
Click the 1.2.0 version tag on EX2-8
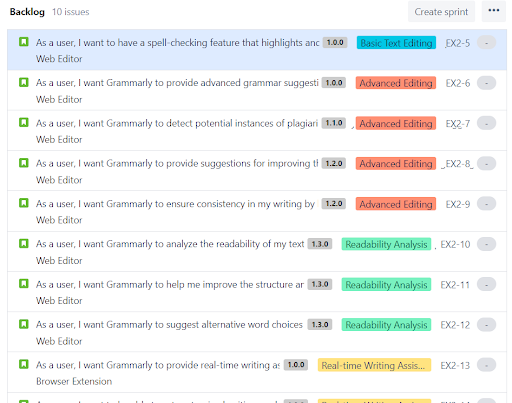click(334, 163)
